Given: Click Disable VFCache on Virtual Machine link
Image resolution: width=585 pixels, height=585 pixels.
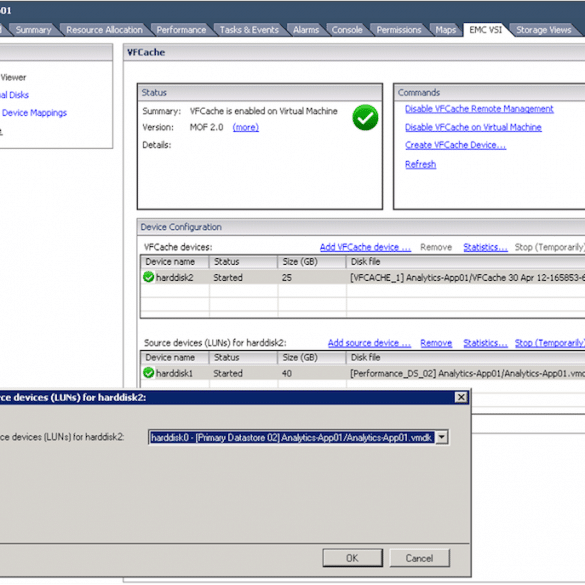Looking at the screenshot, I should 473,127.
